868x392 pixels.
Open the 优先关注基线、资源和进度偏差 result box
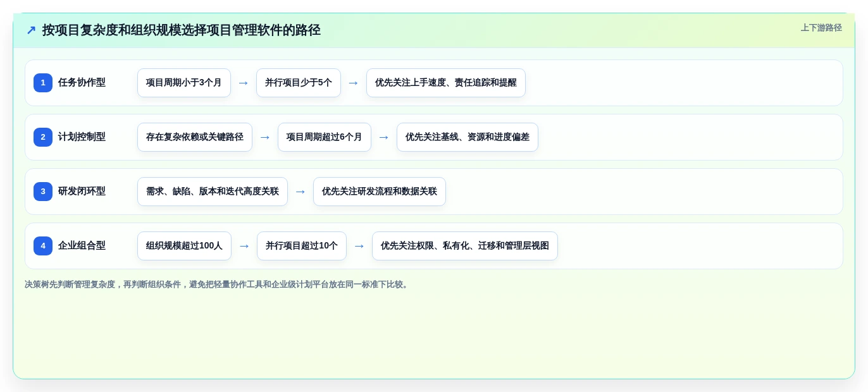click(x=468, y=137)
